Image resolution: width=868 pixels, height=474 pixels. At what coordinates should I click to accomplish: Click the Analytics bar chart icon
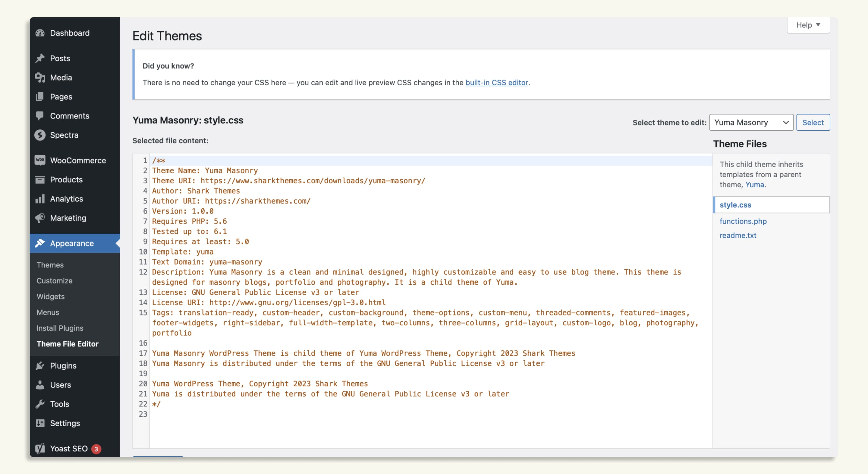(x=40, y=199)
